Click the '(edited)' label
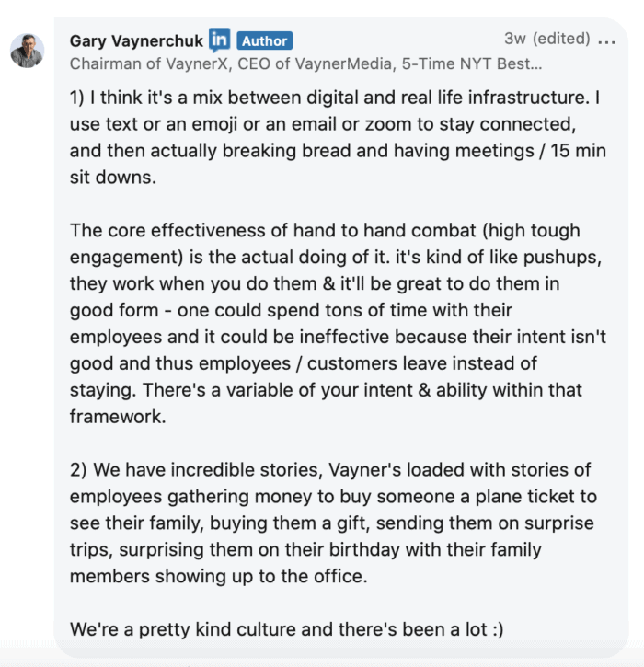This screenshot has width=644, height=667. 561,39
